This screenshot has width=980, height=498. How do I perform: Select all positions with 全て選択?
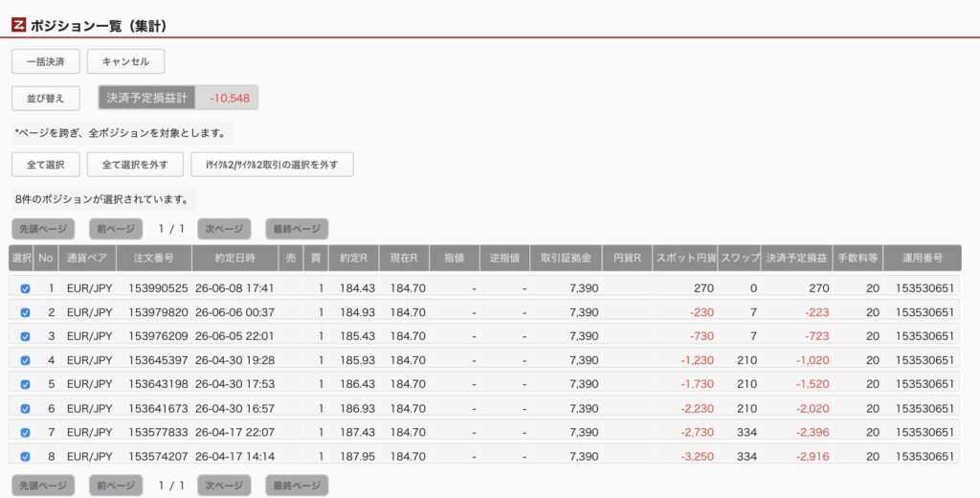pos(46,165)
